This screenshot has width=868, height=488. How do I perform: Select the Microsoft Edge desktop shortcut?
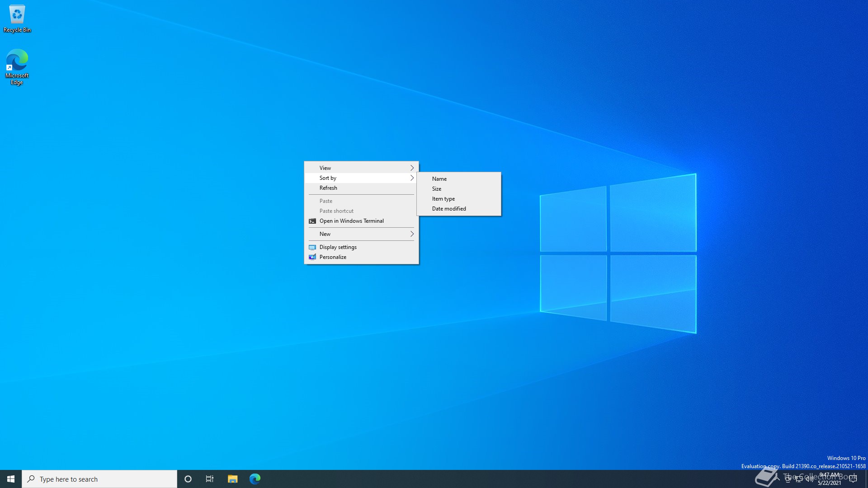click(17, 66)
